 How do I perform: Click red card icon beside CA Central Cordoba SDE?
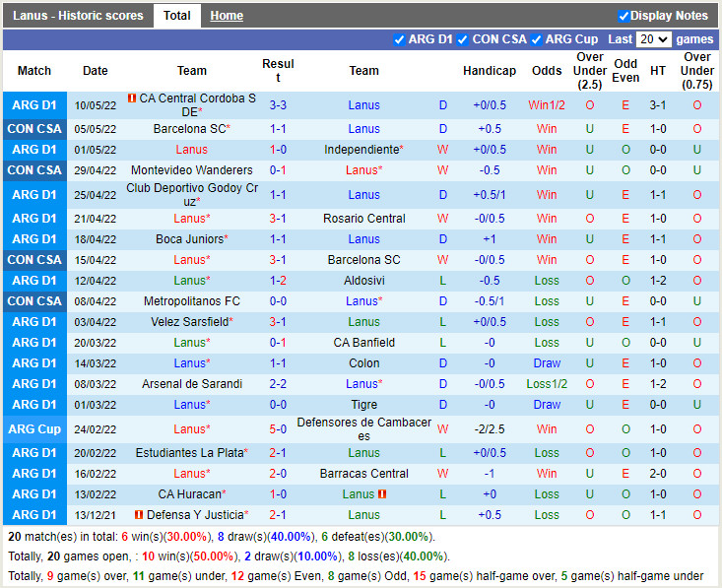[x=132, y=99]
